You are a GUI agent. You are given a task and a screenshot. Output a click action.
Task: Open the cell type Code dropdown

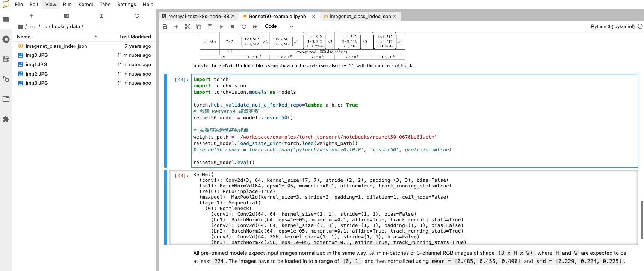coord(279,26)
